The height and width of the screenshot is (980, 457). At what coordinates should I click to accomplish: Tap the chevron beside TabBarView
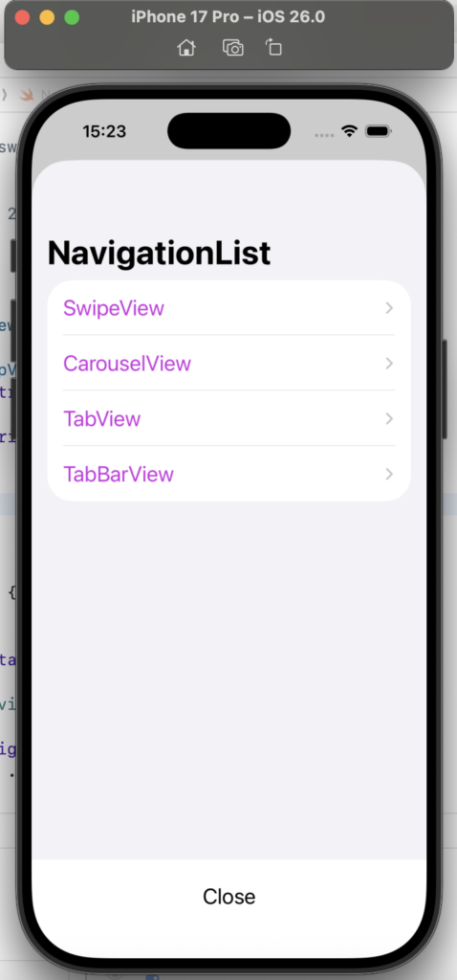pyautogui.click(x=389, y=474)
